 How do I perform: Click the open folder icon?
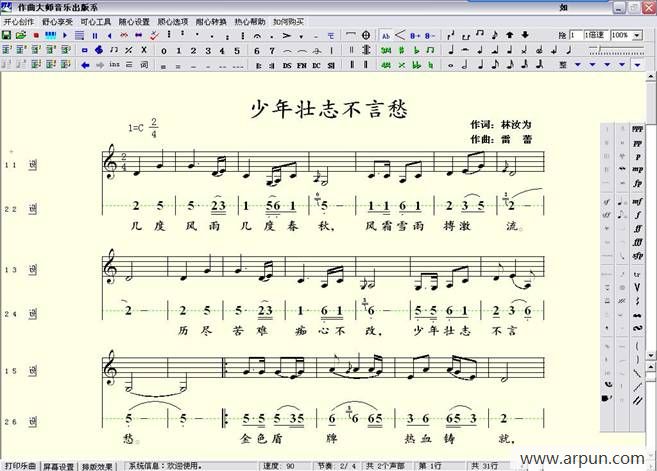coord(21,35)
